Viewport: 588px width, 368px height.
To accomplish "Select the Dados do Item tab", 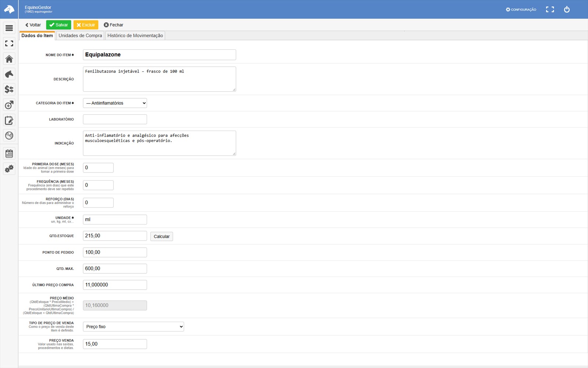I will pos(37,36).
